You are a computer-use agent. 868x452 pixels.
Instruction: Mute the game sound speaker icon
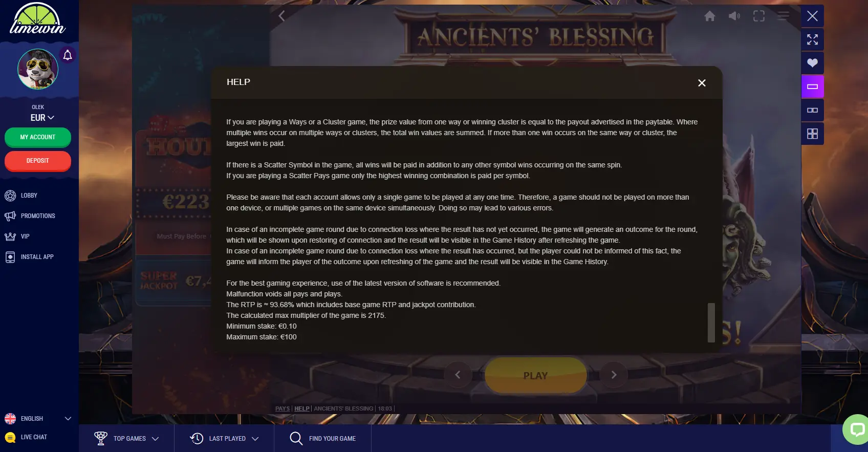(x=734, y=16)
